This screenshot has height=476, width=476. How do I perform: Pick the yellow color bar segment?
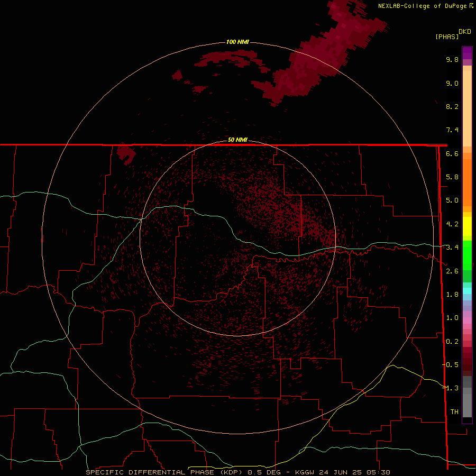pyautogui.click(x=467, y=226)
